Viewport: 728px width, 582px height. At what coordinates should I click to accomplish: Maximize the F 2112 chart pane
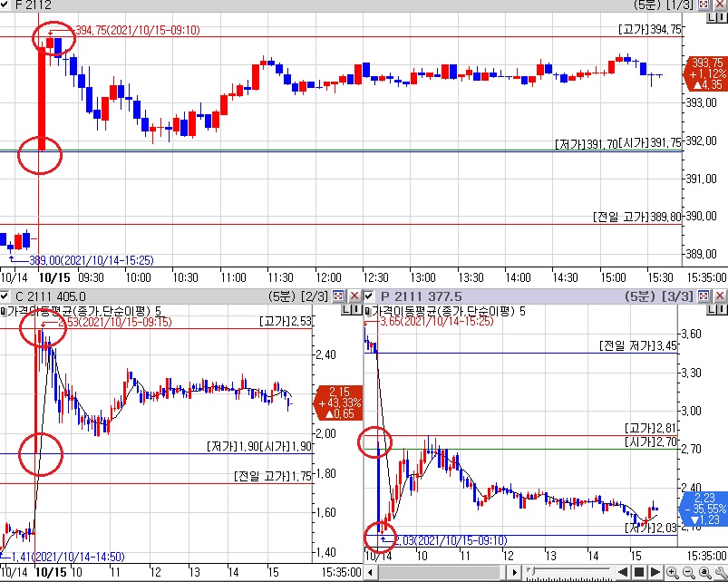[x=704, y=5]
